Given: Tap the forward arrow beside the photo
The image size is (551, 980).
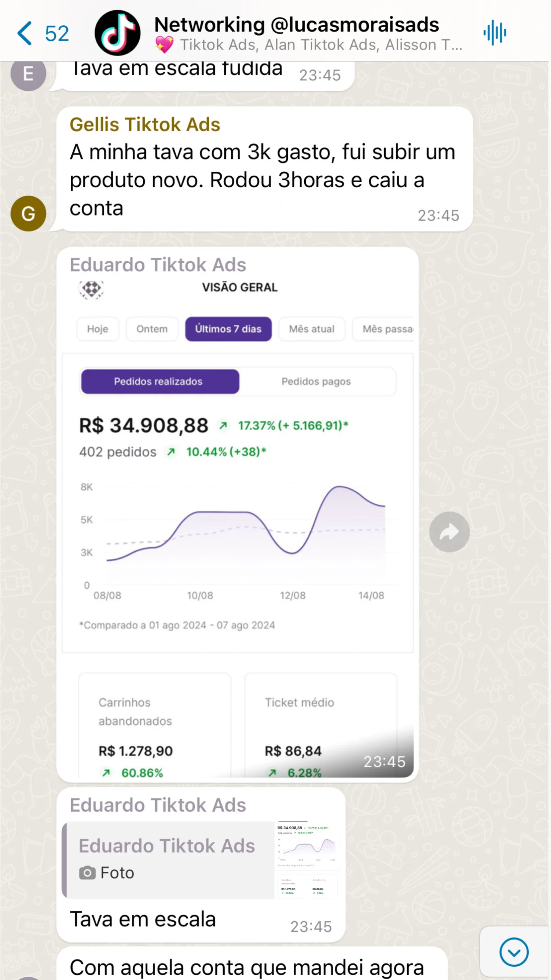Looking at the screenshot, I should (x=449, y=532).
